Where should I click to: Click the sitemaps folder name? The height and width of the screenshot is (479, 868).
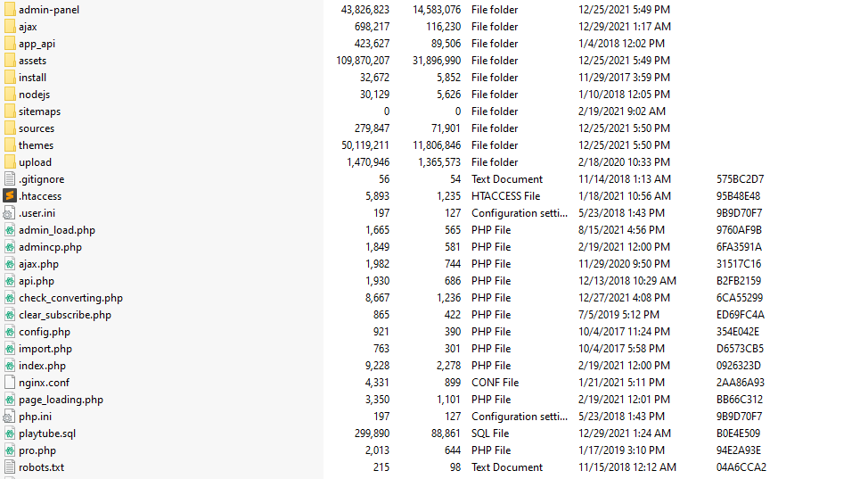click(39, 111)
